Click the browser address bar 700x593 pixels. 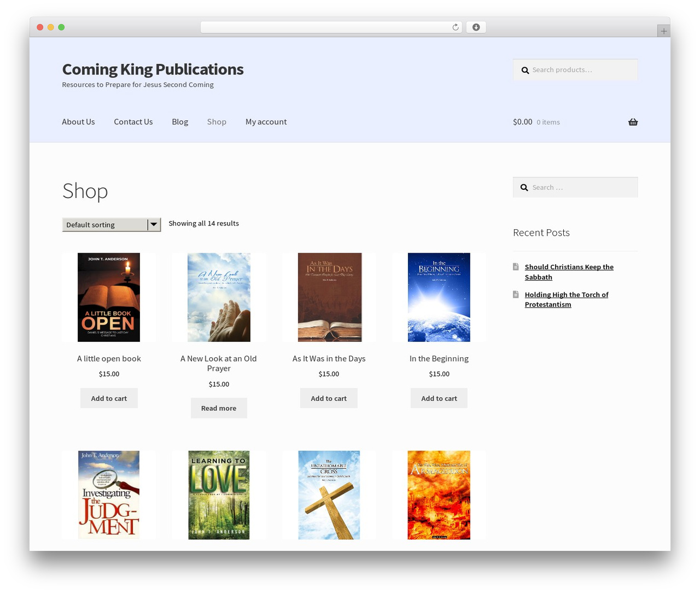point(331,27)
